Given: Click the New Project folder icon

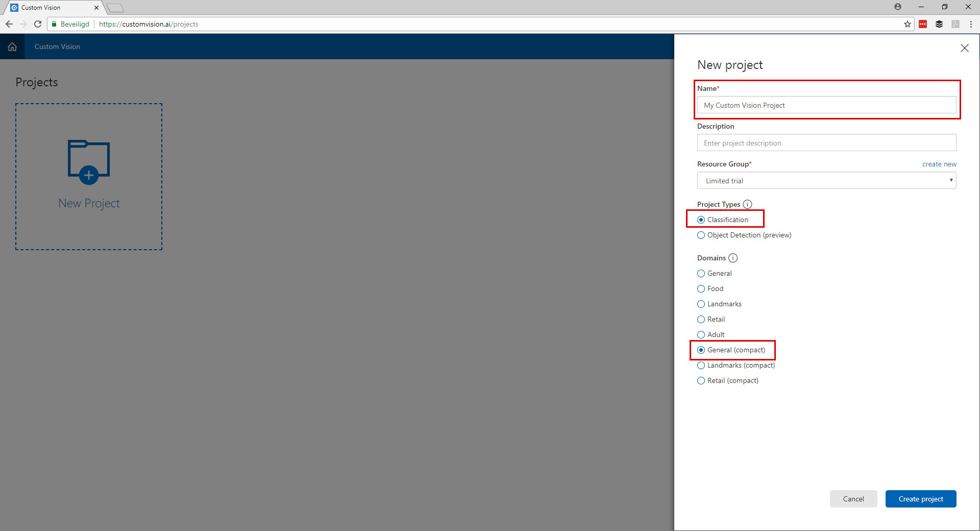Looking at the screenshot, I should 89,162.
